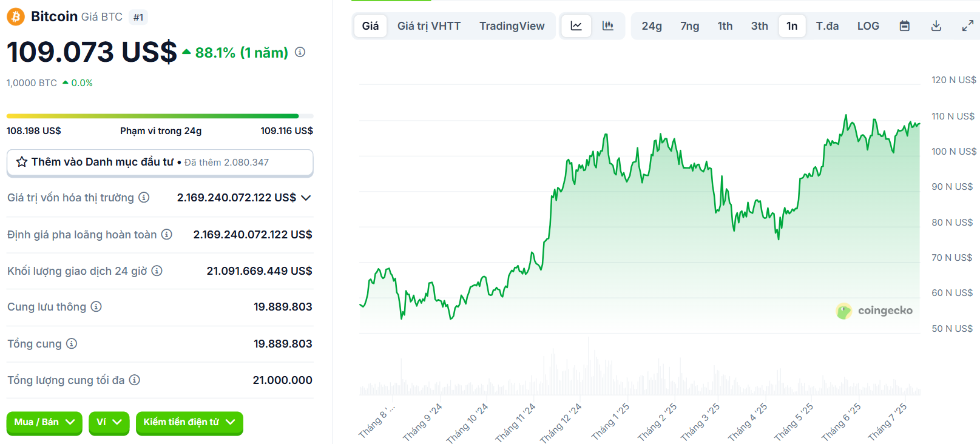This screenshot has width=980, height=444.
Task: Set chart range to 1n
Action: point(792,26)
